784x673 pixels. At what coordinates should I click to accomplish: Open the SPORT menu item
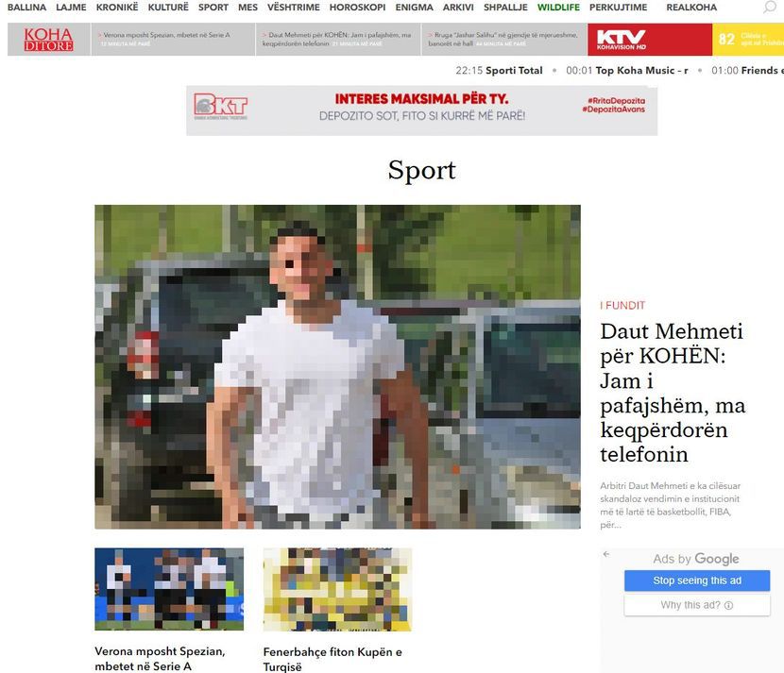pyautogui.click(x=213, y=8)
